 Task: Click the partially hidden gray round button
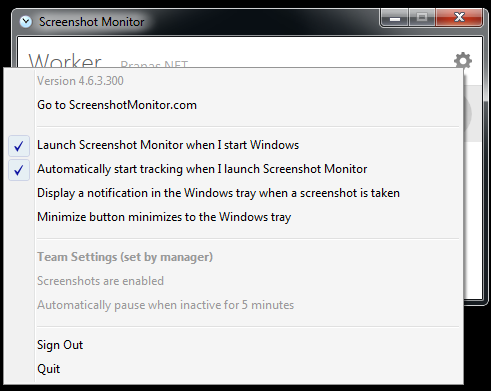pyautogui.click(x=468, y=114)
